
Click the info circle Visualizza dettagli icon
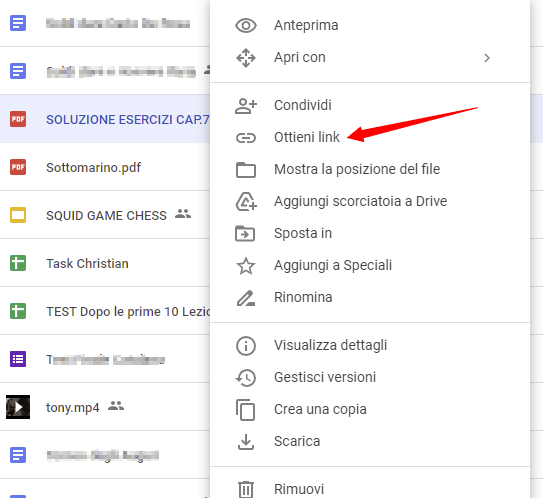[246, 346]
